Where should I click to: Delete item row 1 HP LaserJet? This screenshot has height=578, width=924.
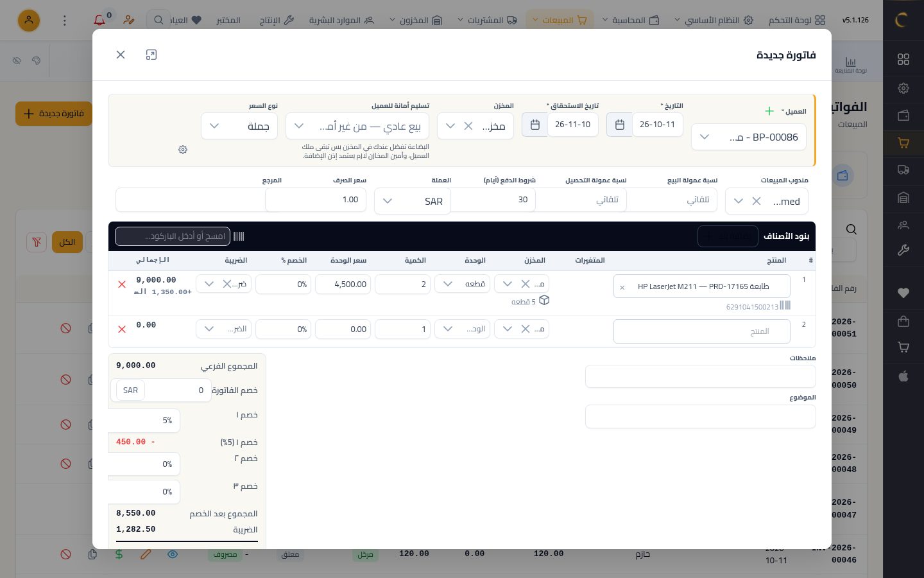[122, 284]
